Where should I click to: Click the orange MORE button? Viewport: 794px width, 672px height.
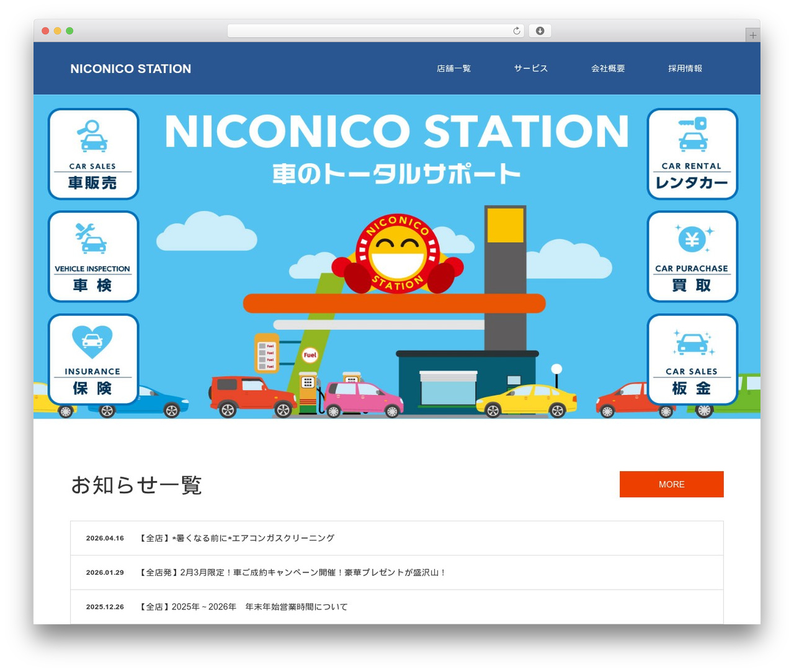(x=672, y=484)
